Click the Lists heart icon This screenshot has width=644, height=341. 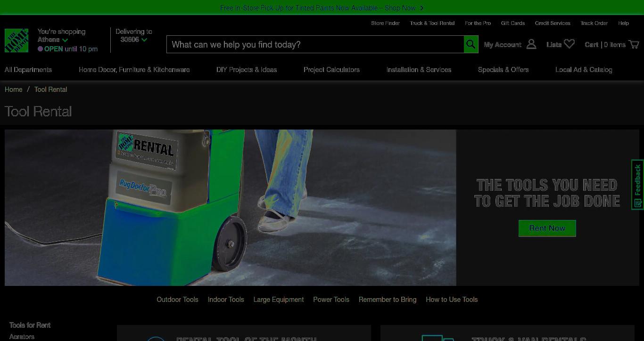click(570, 44)
